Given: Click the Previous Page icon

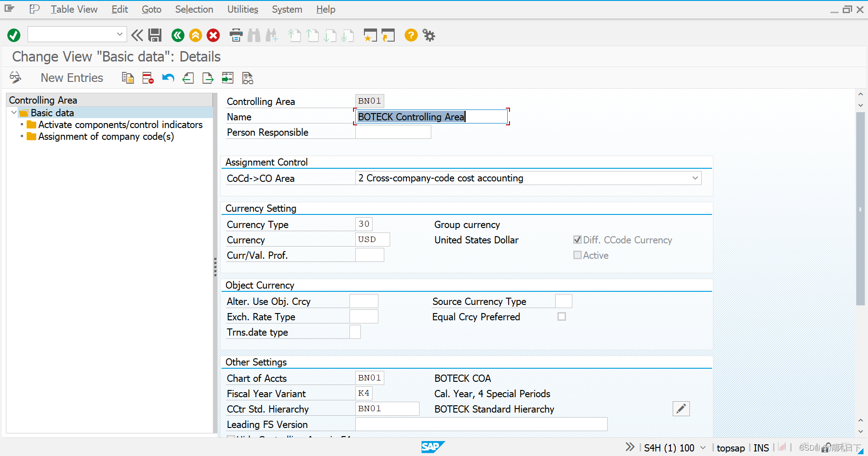Looking at the screenshot, I should pos(312,35).
